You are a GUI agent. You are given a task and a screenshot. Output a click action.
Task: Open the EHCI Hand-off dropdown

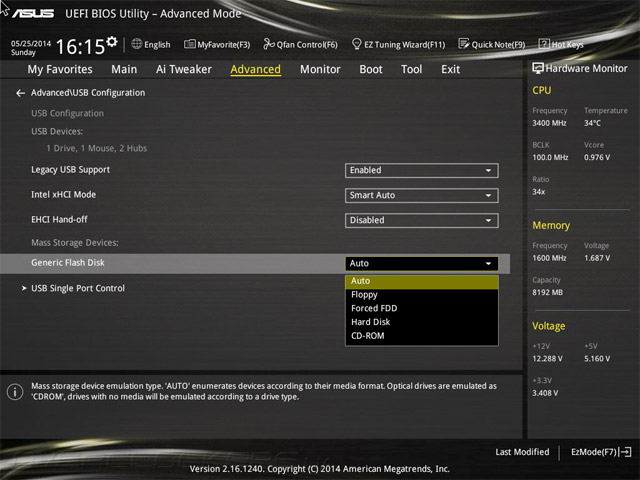(422, 220)
